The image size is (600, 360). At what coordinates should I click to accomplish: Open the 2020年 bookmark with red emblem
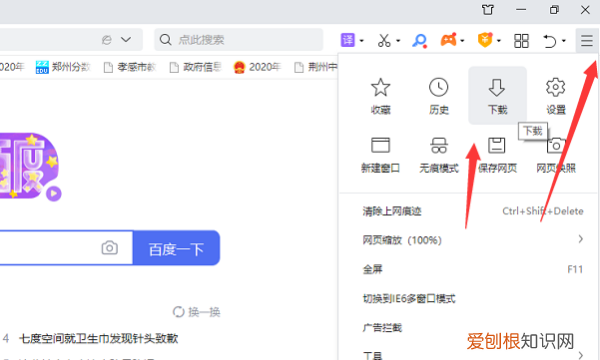pos(257,67)
